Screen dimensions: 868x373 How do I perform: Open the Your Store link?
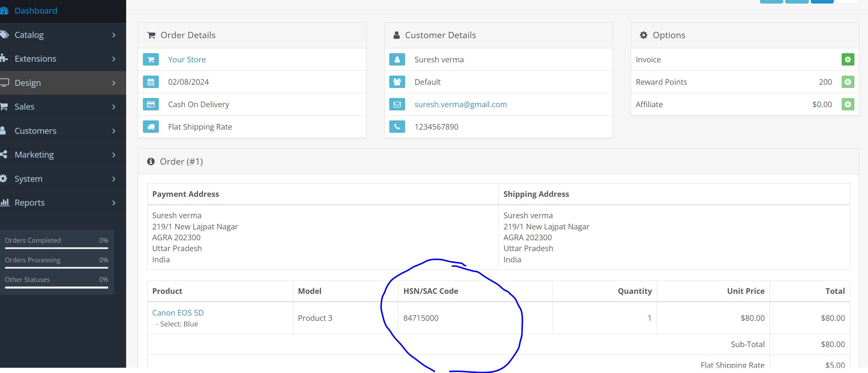(x=187, y=60)
